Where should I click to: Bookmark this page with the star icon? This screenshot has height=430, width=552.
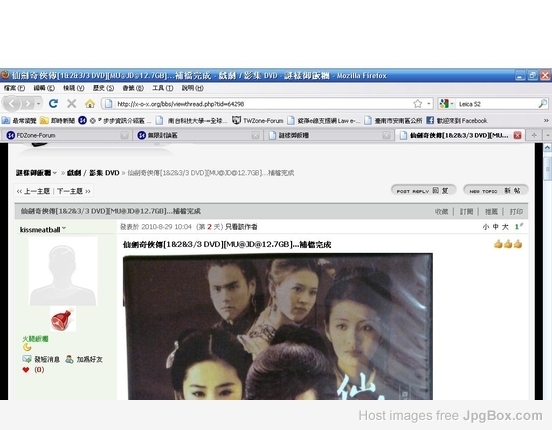(418, 104)
